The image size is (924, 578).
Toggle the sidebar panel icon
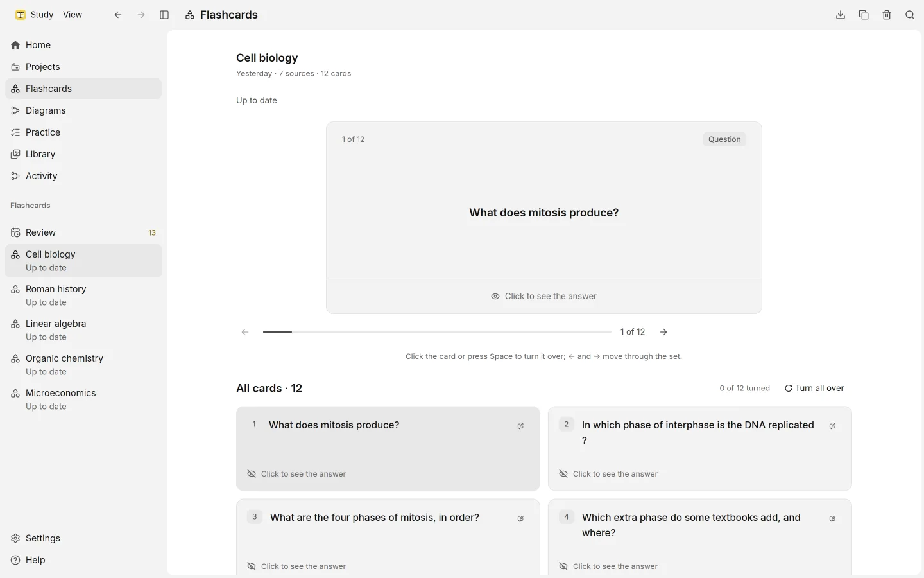(x=164, y=15)
